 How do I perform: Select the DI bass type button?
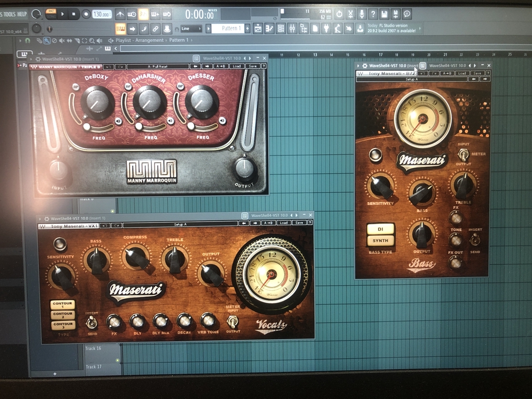(380, 229)
